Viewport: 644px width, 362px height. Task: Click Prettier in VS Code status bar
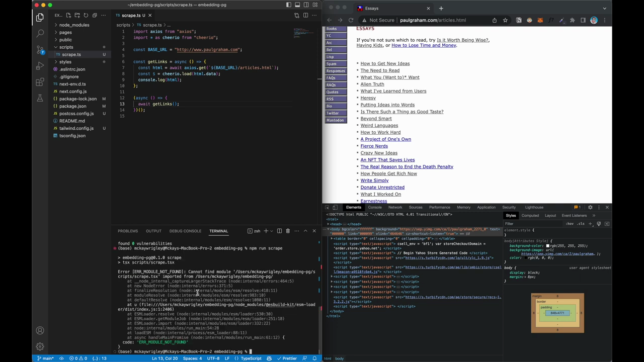[287, 358]
